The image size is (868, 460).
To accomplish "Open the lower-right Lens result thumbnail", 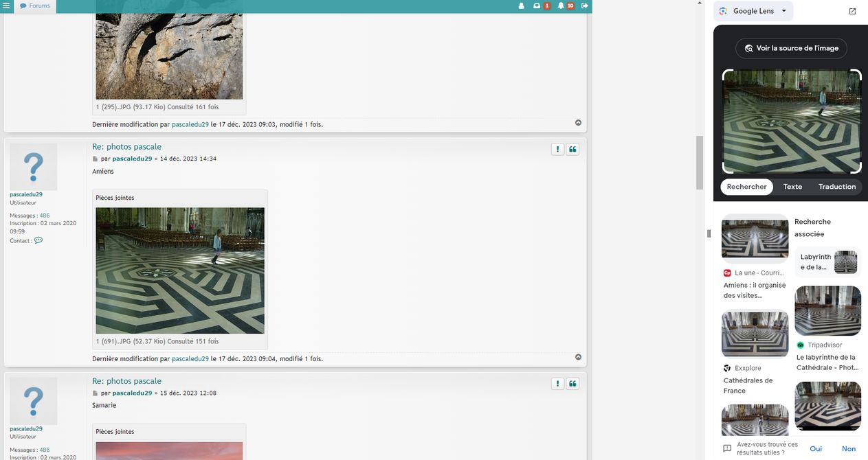I will pyautogui.click(x=828, y=406).
